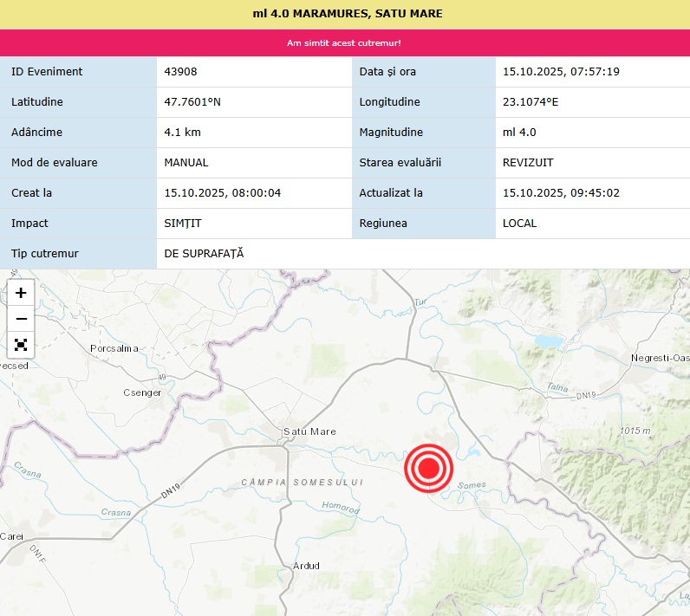Click the red earthquake epicenter marker
Image resolution: width=690 pixels, height=616 pixels.
coord(427,469)
